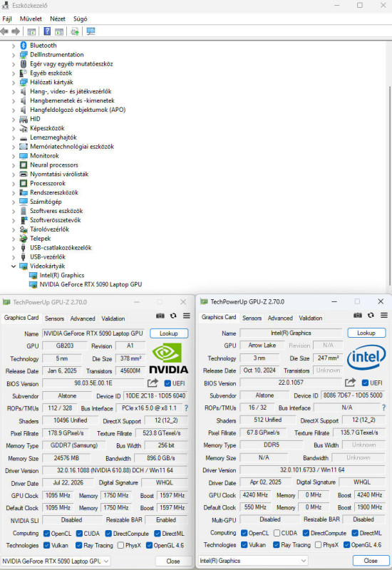Open the Nézet menu

click(x=58, y=19)
